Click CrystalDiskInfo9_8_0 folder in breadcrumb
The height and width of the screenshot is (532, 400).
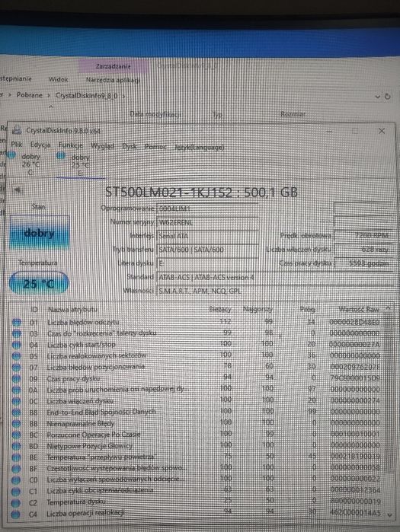pyautogui.click(x=87, y=96)
